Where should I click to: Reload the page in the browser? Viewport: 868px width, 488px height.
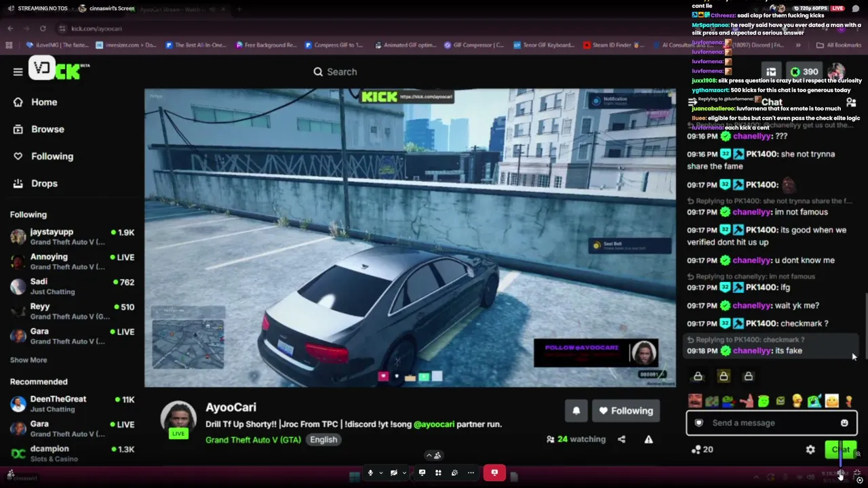43,28
